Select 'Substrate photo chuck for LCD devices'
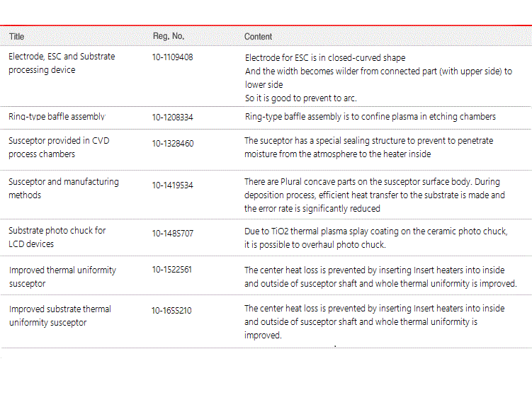 click(x=57, y=237)
